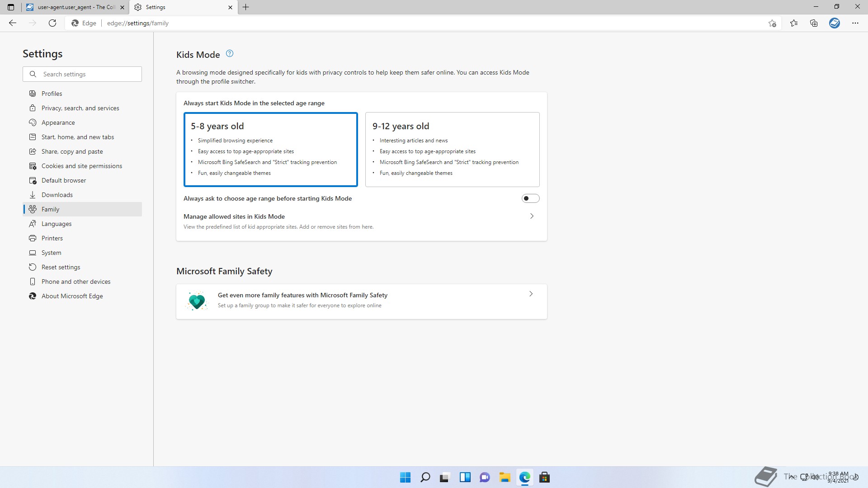Select the 5-8 years old age range

tap(271, 150)
